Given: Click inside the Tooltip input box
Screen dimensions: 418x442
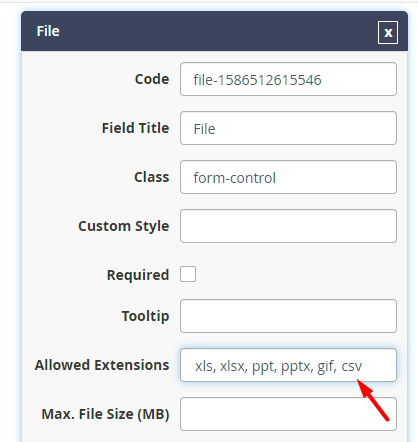Looking at the screenshot, I should [288, 316].
